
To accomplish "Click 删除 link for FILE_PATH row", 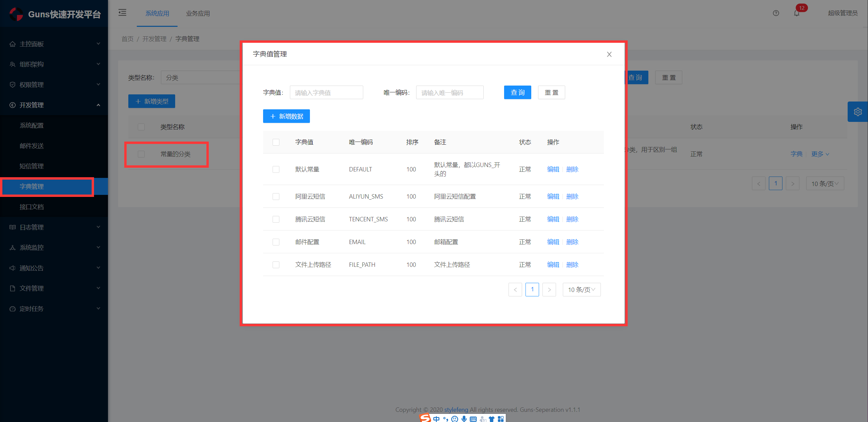I will (572, 265).
